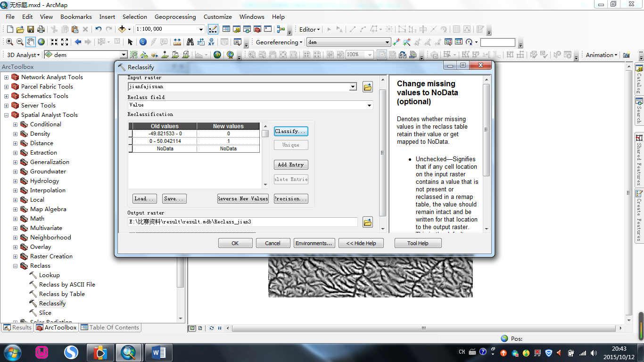Collapse the Reclass toolset

(15, 266)
